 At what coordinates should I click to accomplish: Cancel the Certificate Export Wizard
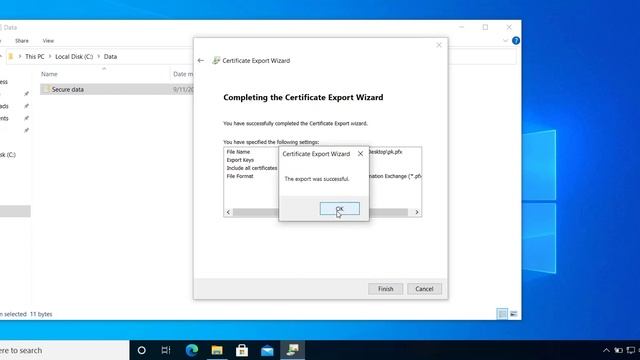[424, 289]
